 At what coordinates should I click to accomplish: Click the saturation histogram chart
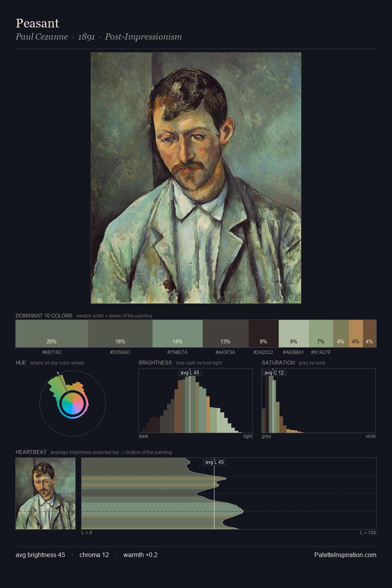tap(319, 401)
